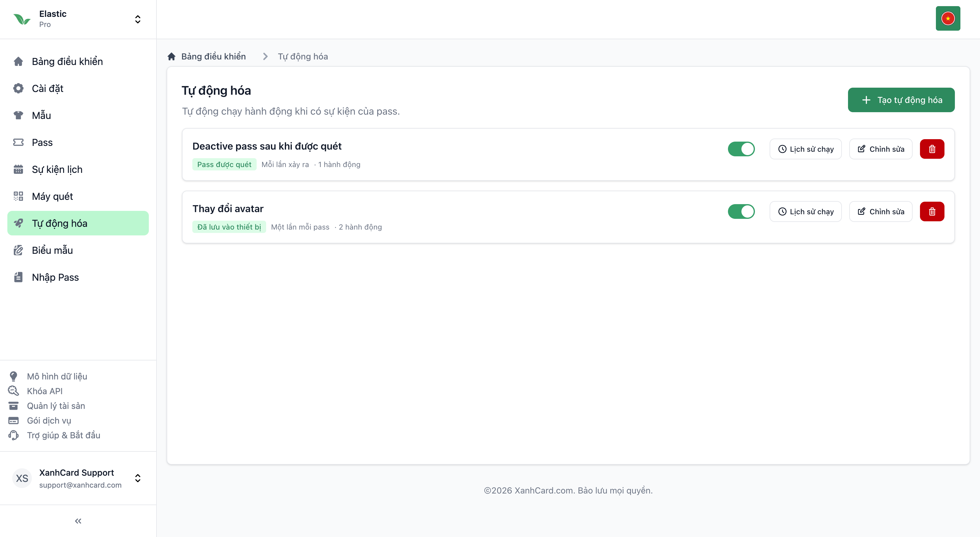The width and height of the screenshot is (980, 537).
Task: Click the Vietnam flag language icon
Action: (x=948, y=18)
